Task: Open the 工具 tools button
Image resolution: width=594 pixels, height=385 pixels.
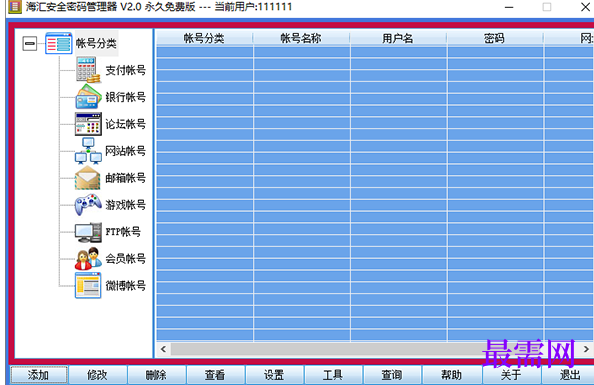Action: coord(334,375)
